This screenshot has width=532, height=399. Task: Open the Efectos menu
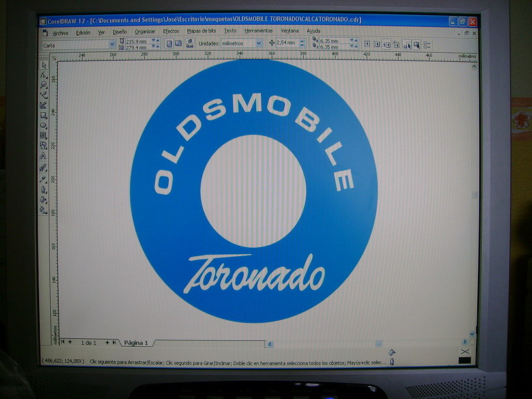(x=171, y=31)
